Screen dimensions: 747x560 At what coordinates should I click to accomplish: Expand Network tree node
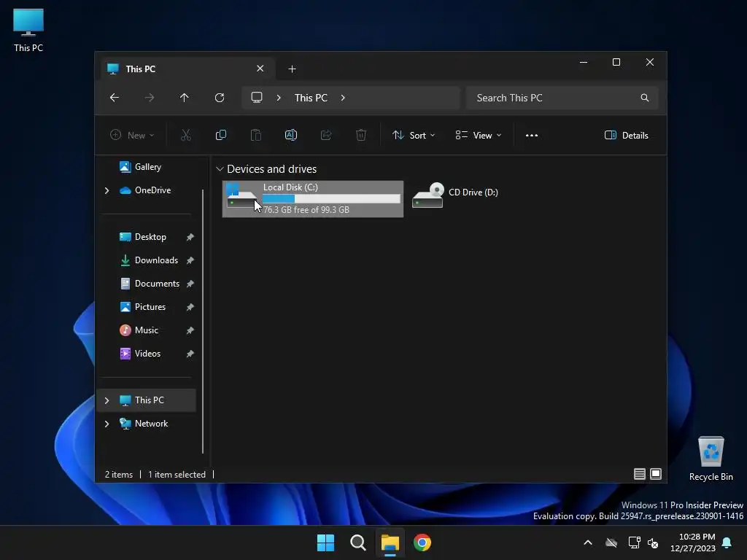[x=107, y=424]
